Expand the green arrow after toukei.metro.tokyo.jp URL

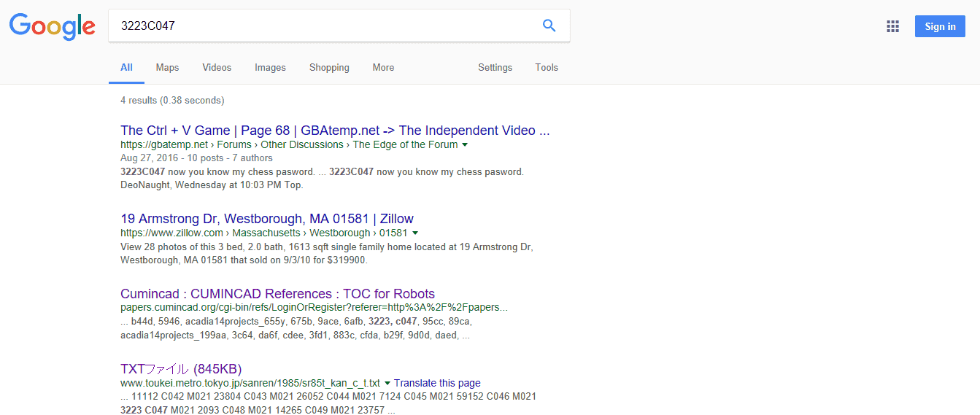click(x=387, y=384)
